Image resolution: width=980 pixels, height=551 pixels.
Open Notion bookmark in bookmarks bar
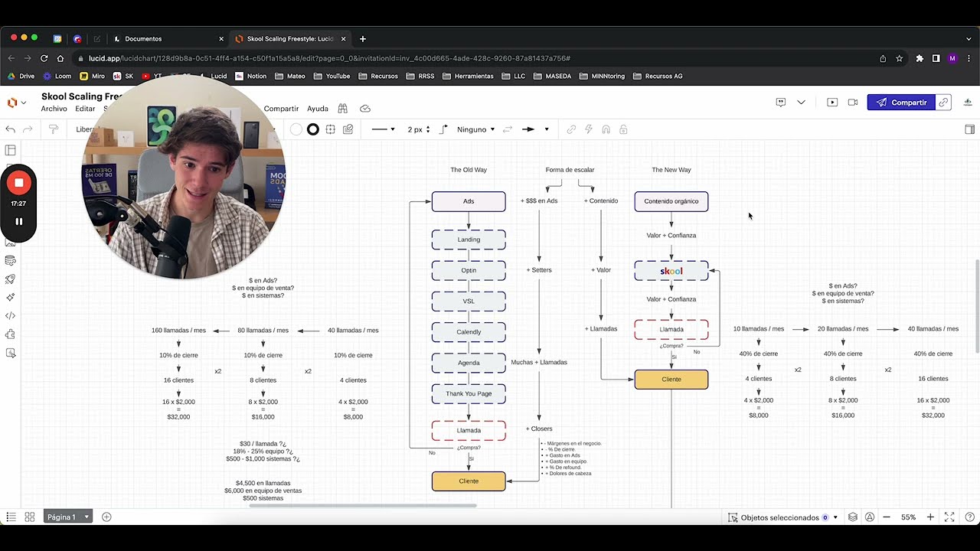[x=251, y=76]
